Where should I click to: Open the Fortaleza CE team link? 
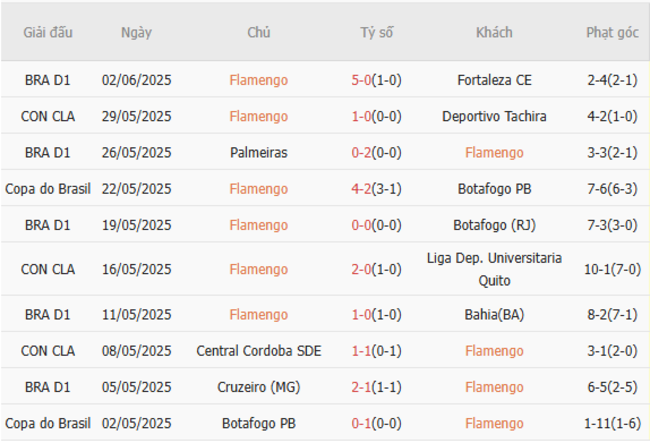494,80
